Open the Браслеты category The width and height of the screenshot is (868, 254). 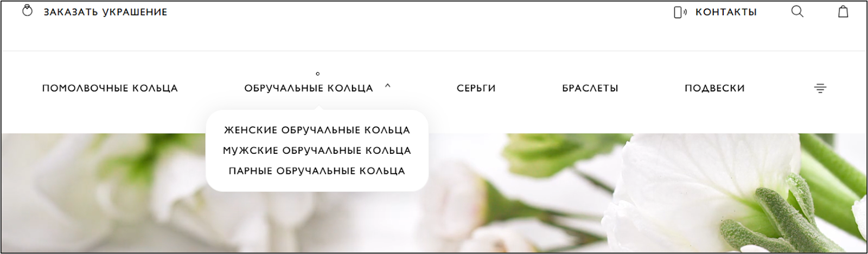click(x=590, y=88)
